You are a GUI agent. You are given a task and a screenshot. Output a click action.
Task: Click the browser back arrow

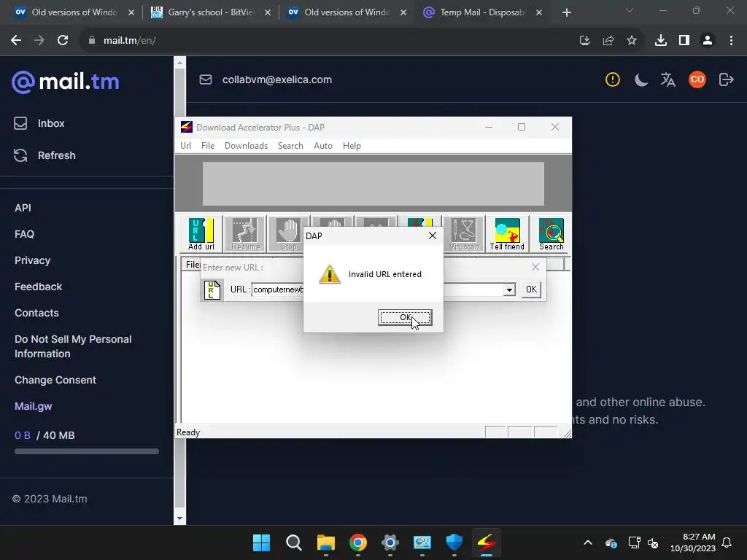tap(16, 41)
